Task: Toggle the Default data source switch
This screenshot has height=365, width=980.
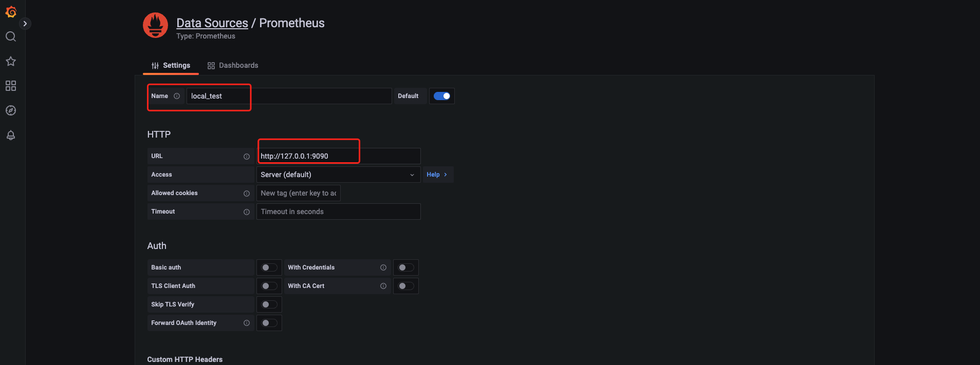Action: [x=442, y=96]
